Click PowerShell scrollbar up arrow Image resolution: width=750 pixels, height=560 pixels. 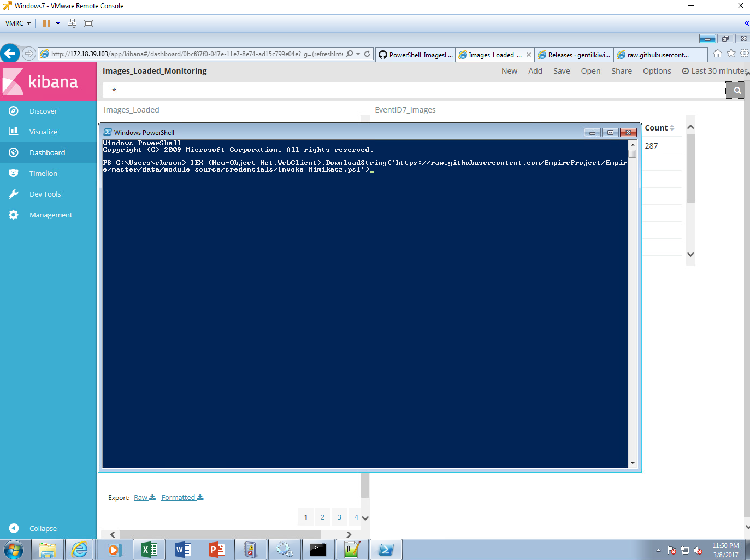click(x=633, y=144)
